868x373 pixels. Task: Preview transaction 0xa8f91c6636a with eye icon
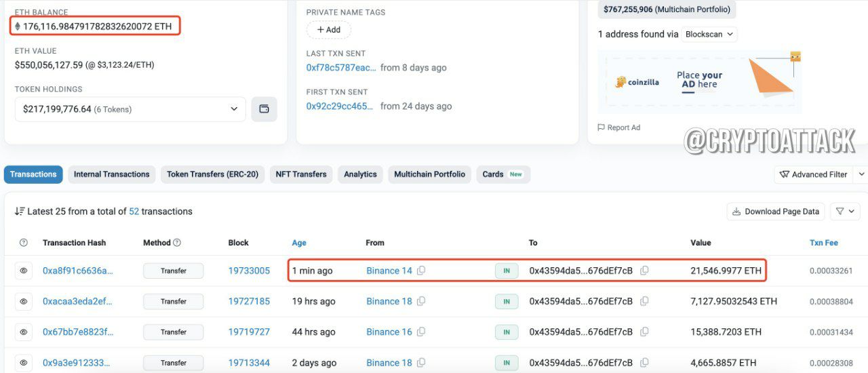click(x=24, y=271)
